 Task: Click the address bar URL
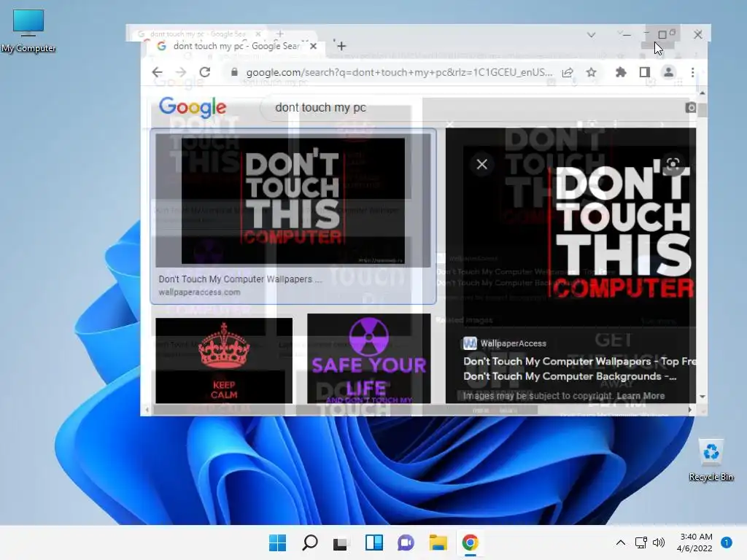point(399,72)
